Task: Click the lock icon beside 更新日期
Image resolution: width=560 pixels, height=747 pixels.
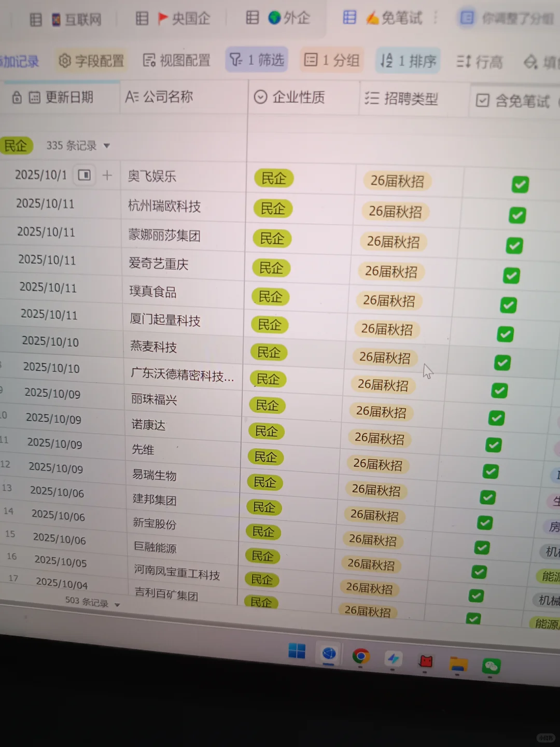Action: tap(17, 97)
